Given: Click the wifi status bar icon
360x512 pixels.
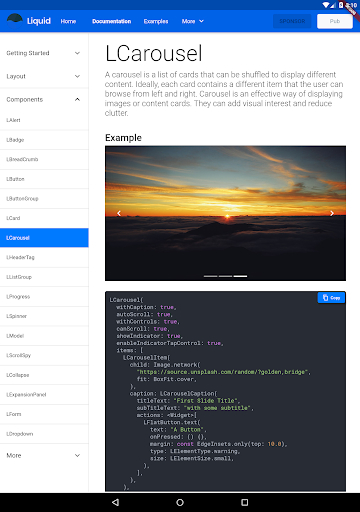Looking at the screenshot, I should [x=326, y=5].
